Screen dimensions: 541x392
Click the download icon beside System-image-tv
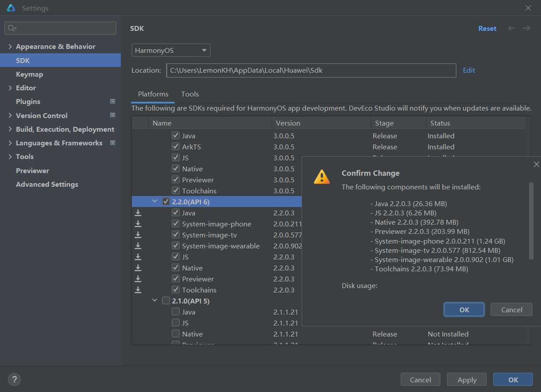pos(138,235)
